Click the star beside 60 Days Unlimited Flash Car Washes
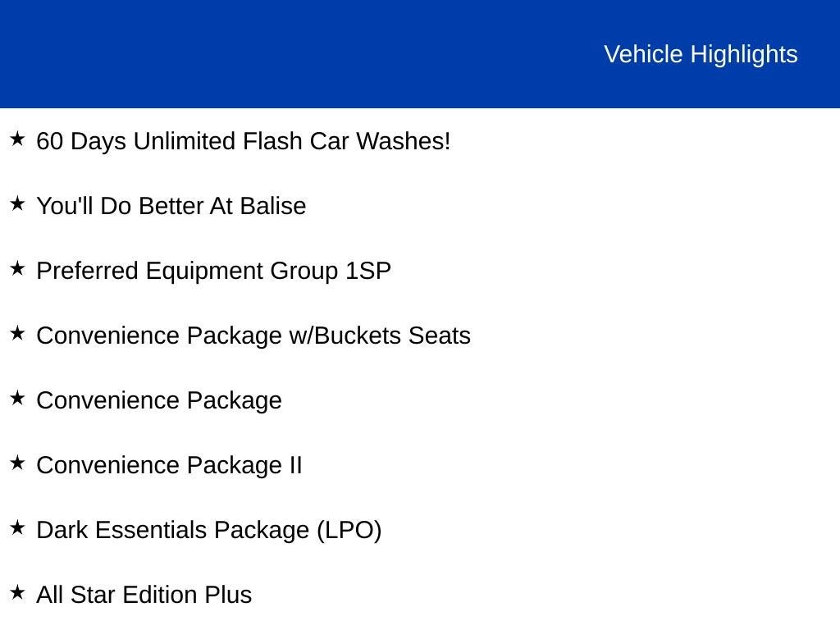 coord(17,139)
